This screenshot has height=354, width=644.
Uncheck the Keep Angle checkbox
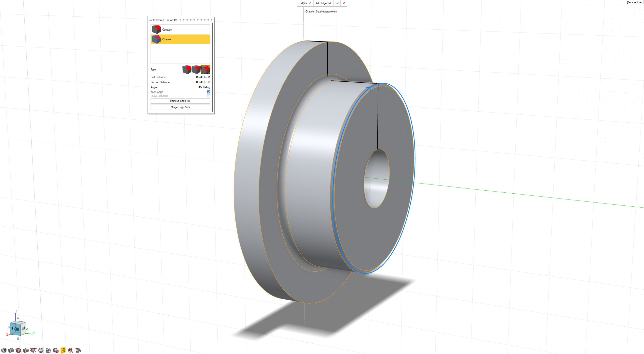tap(208, 92)
